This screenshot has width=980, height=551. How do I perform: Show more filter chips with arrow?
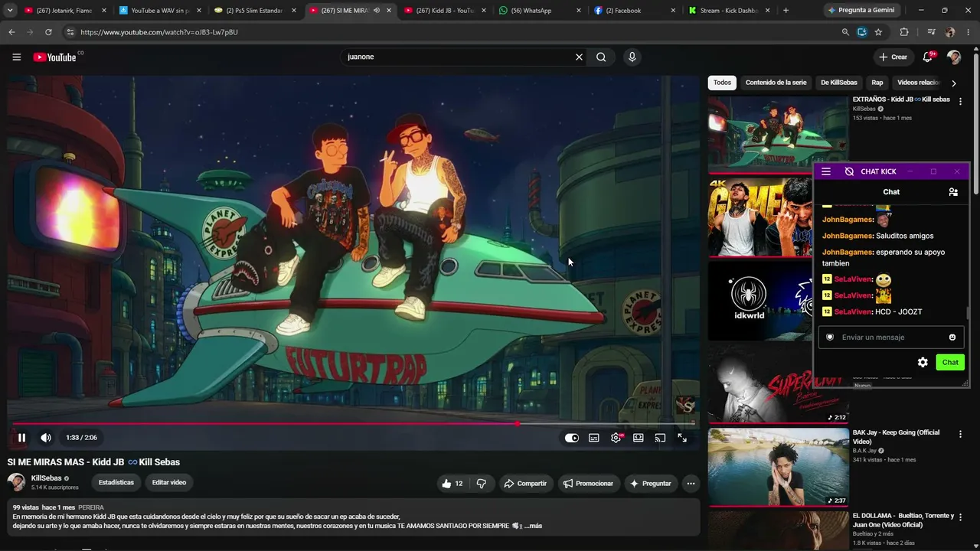coord(953,83)
